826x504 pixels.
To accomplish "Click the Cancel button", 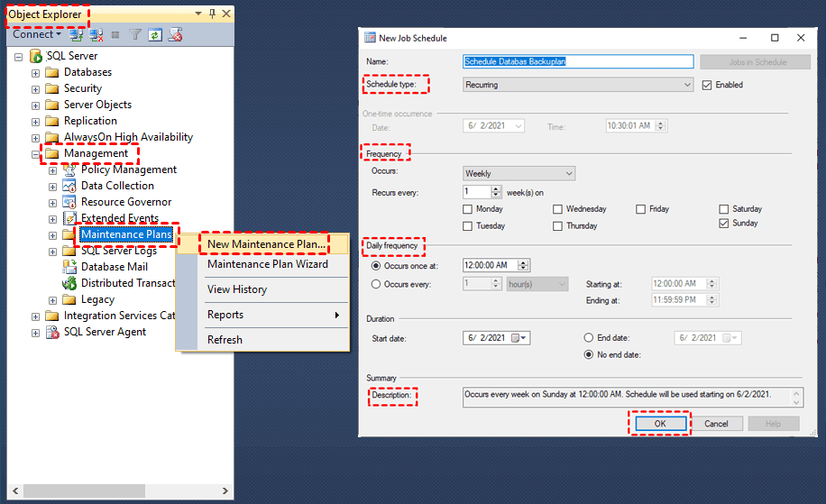I will (x=716, y=423).
